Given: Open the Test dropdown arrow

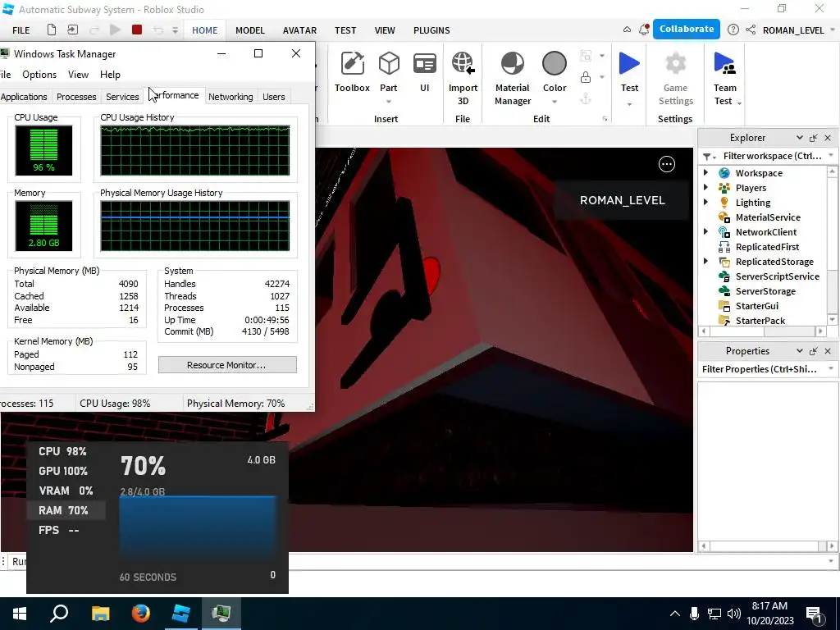Looking at the screenshot, I should (629, 103).
